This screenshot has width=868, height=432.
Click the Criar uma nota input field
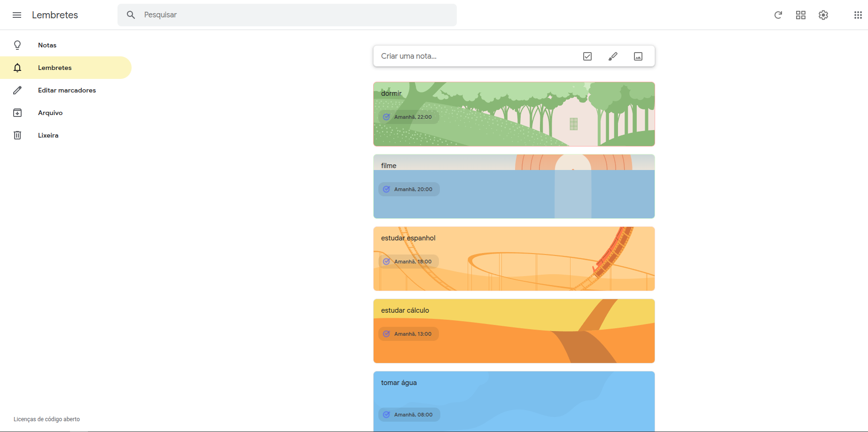470,56
